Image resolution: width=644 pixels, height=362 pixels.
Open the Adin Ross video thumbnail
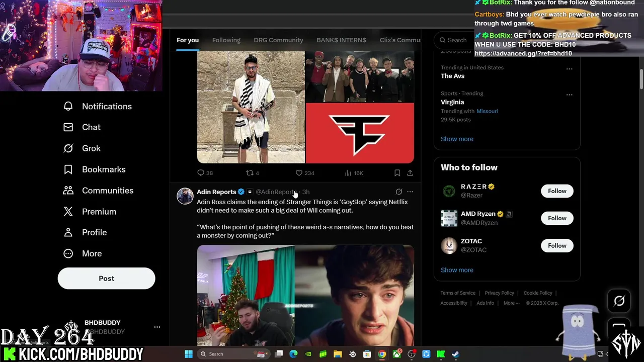click(305, 295)
